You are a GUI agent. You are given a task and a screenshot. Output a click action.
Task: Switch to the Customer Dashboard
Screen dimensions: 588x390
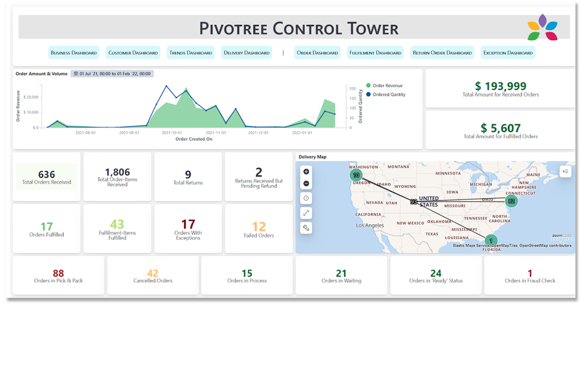coord(133,53)
